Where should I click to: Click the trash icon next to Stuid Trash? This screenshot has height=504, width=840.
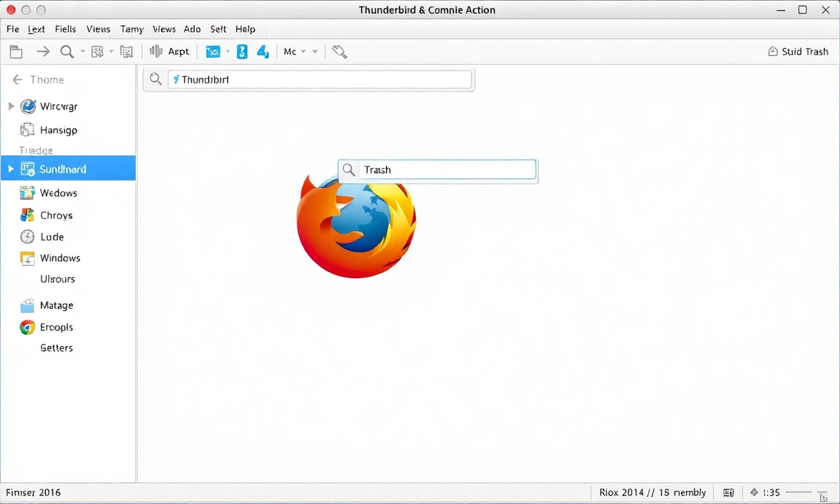coord(773,51)
